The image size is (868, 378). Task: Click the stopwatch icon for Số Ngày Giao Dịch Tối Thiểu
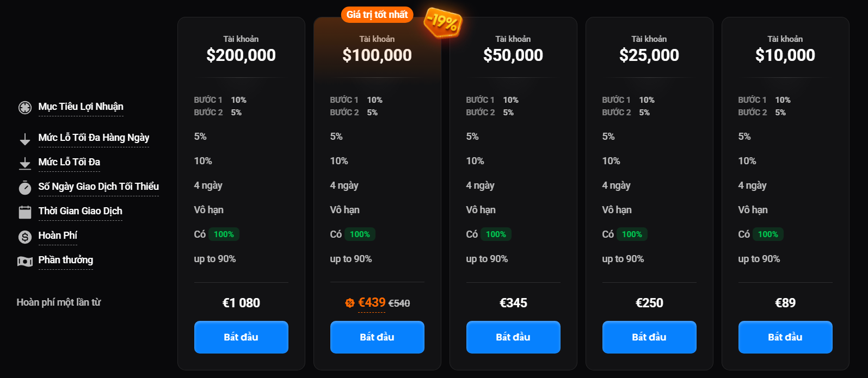click(25, 188)
